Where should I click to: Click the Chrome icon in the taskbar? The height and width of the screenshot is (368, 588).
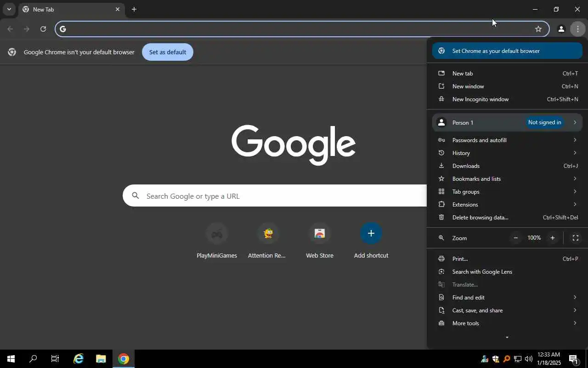123,359
